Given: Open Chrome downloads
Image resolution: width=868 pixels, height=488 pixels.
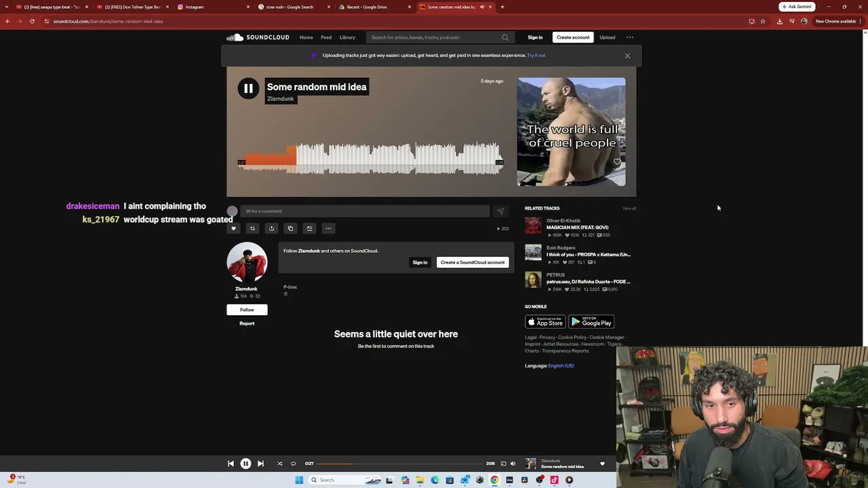Looking at the screenshot, I should point(779,21).
